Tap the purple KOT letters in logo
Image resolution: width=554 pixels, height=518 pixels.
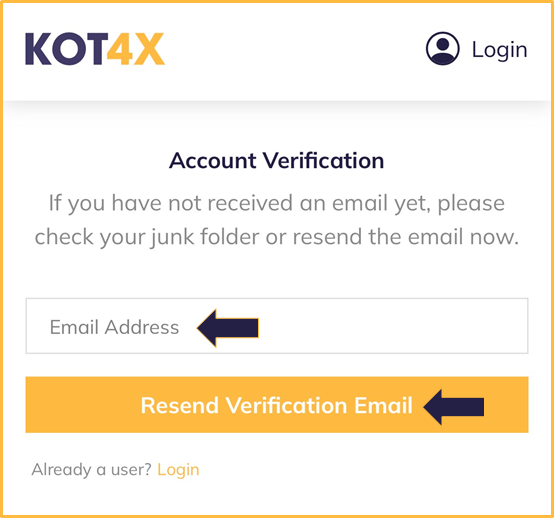point(66,49)
